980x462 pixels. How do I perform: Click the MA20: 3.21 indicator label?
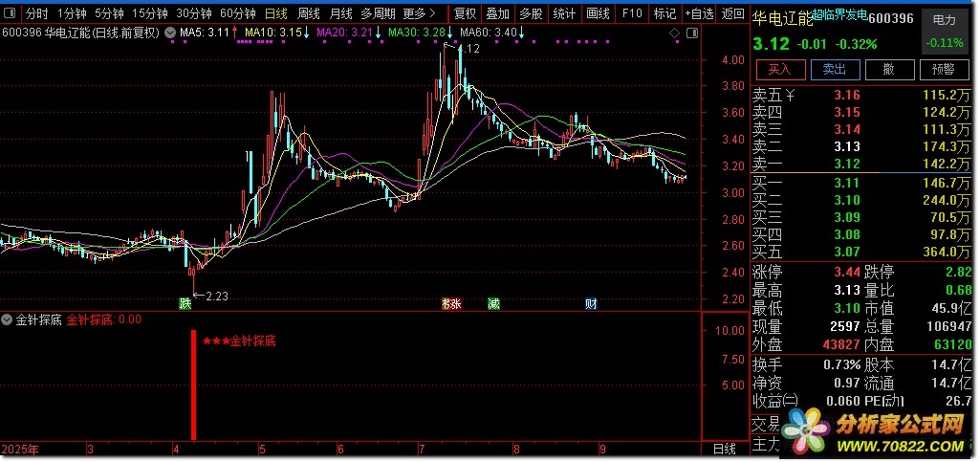349,33
